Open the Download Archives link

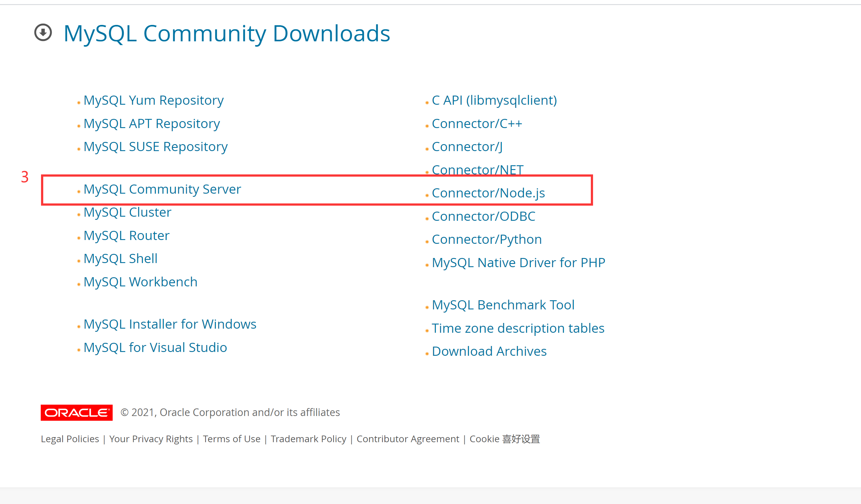click(x=489, y=351)
